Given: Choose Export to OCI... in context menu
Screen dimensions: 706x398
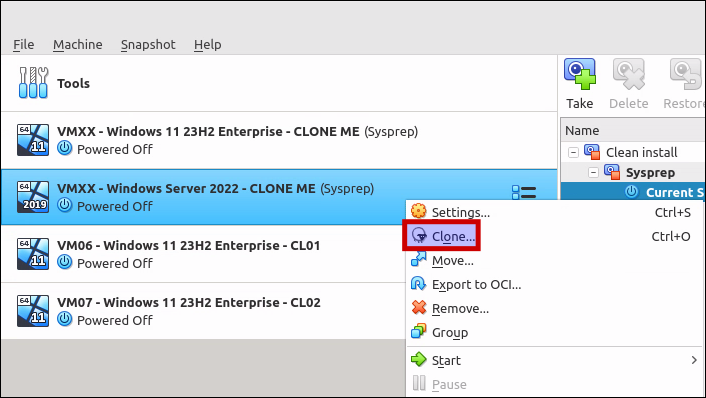Looking at the screenshot, I should [554, 284].
